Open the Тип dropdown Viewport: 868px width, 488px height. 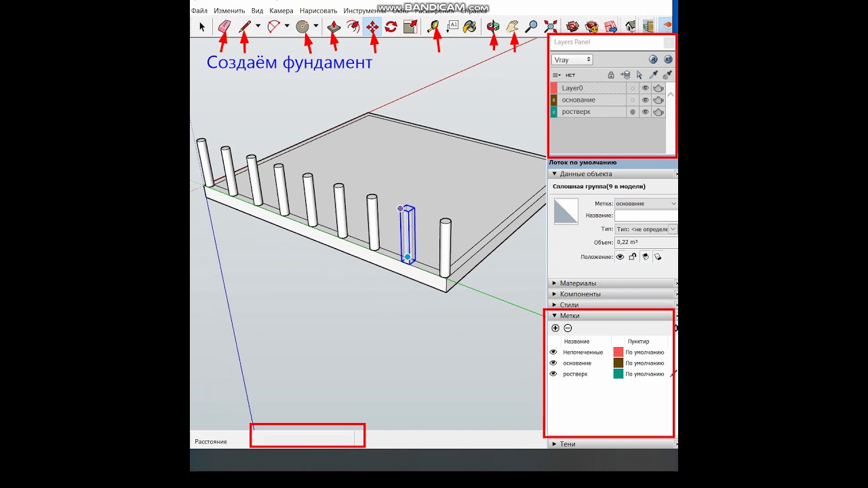click(x=646, y=229)
